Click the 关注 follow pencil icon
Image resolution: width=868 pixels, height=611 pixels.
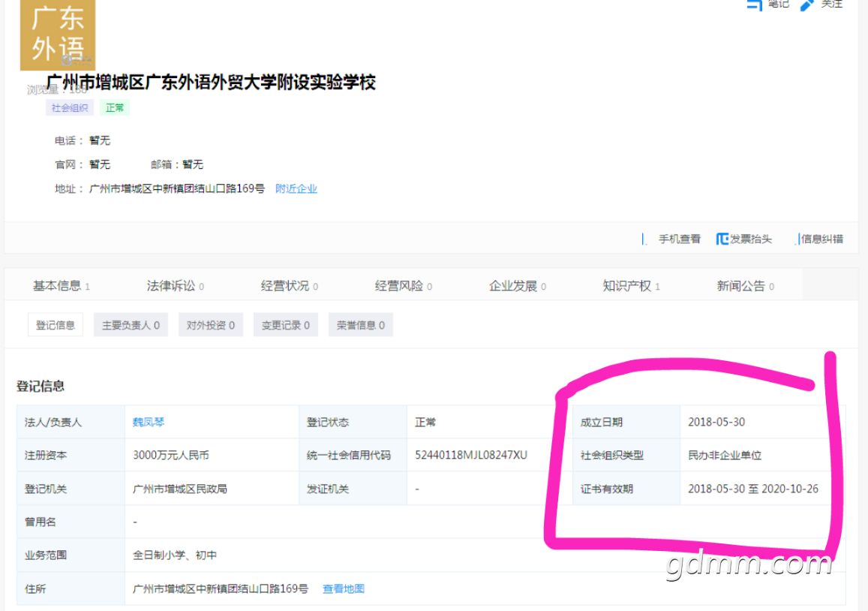[808, 5]
